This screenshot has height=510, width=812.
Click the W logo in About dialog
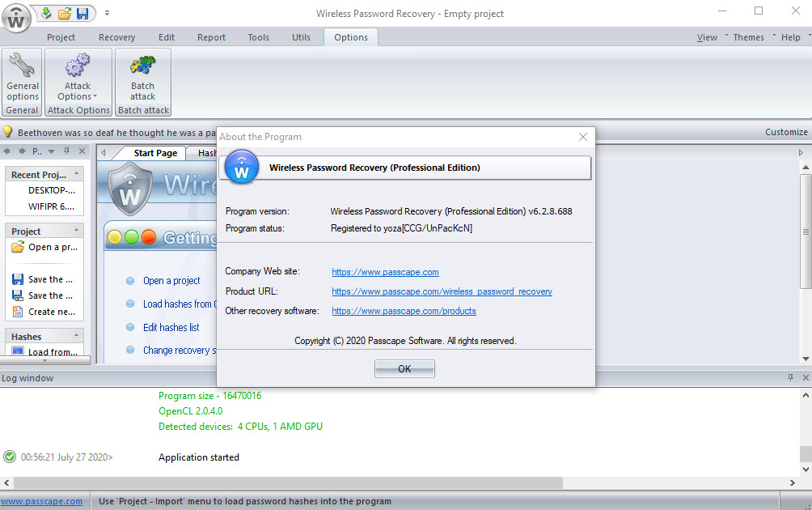pyautogui.click(x=241, y=168)
